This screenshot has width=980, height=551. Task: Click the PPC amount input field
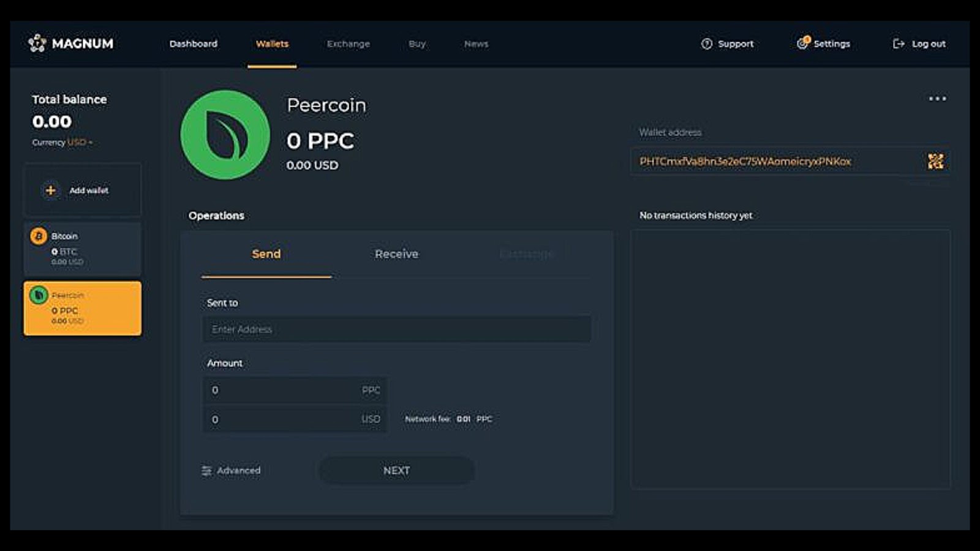tap(295, 390)
